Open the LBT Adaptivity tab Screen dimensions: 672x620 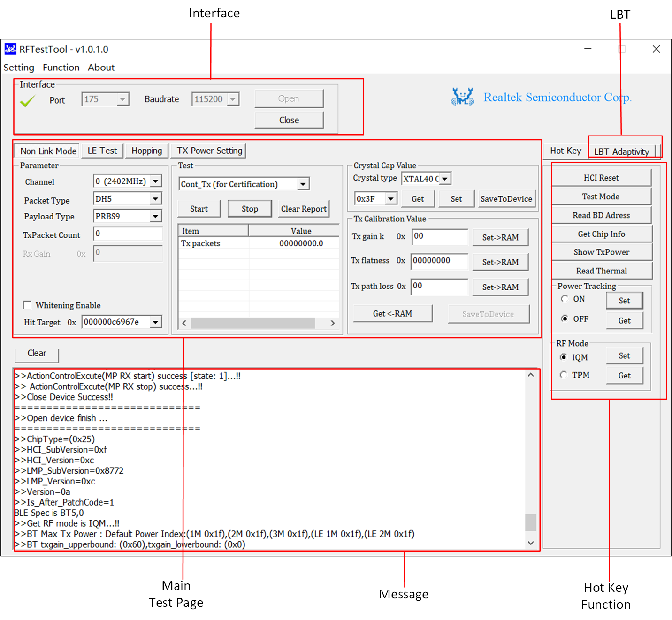pos(621,151)
